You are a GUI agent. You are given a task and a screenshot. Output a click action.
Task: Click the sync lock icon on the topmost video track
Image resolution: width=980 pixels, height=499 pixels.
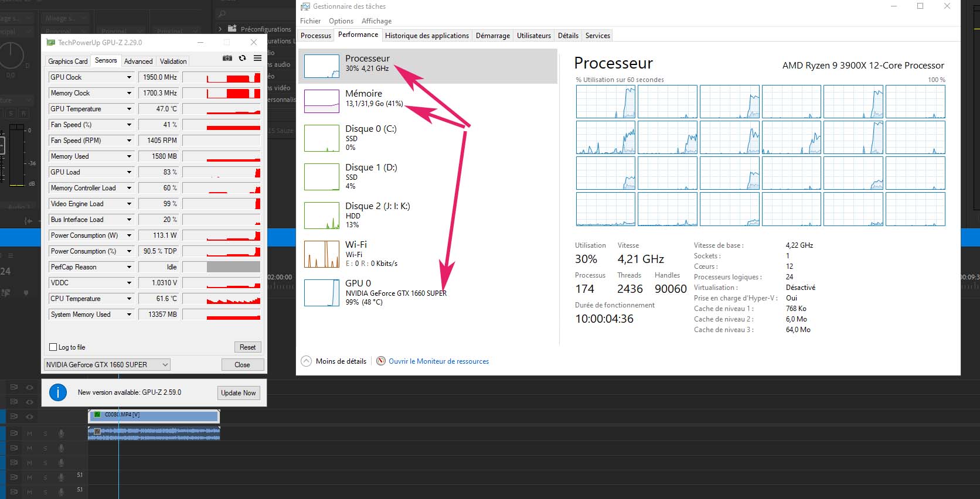tap(14, 387)
